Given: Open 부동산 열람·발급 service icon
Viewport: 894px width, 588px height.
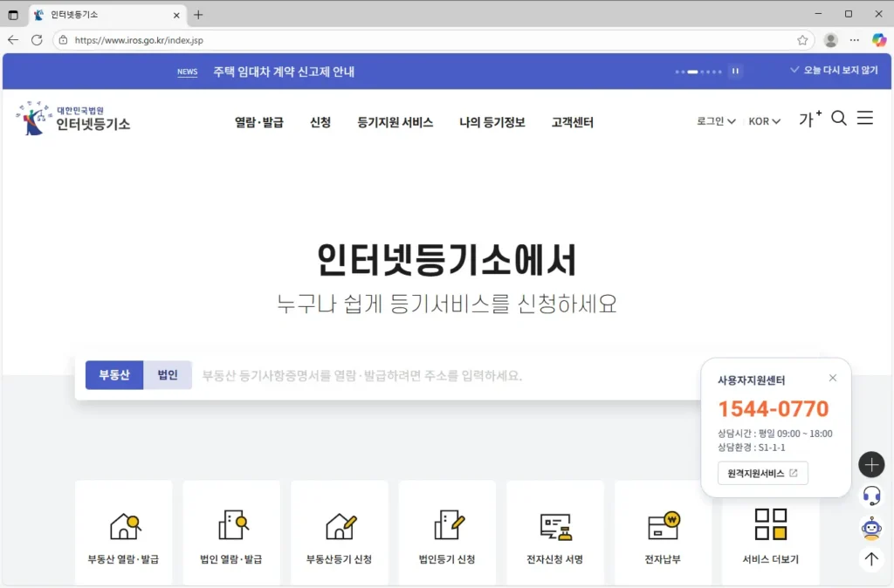Looking at the screenshot, I should click(124, 532).
